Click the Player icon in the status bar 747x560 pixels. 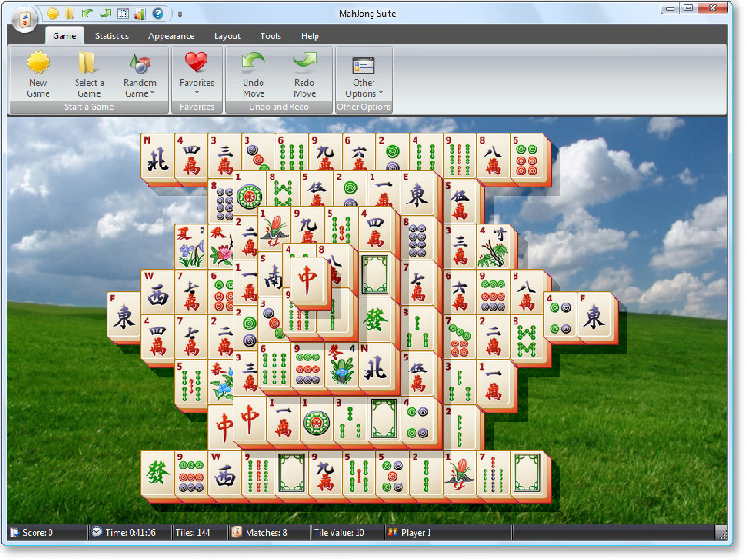pyautogui.click(x=392, y=532)
